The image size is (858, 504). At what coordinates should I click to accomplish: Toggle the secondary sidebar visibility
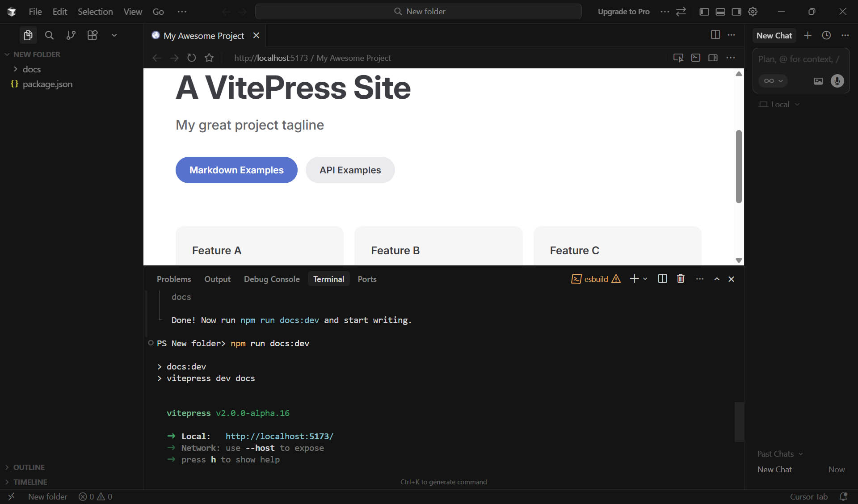pyautogui.click(x=736, y=12)
